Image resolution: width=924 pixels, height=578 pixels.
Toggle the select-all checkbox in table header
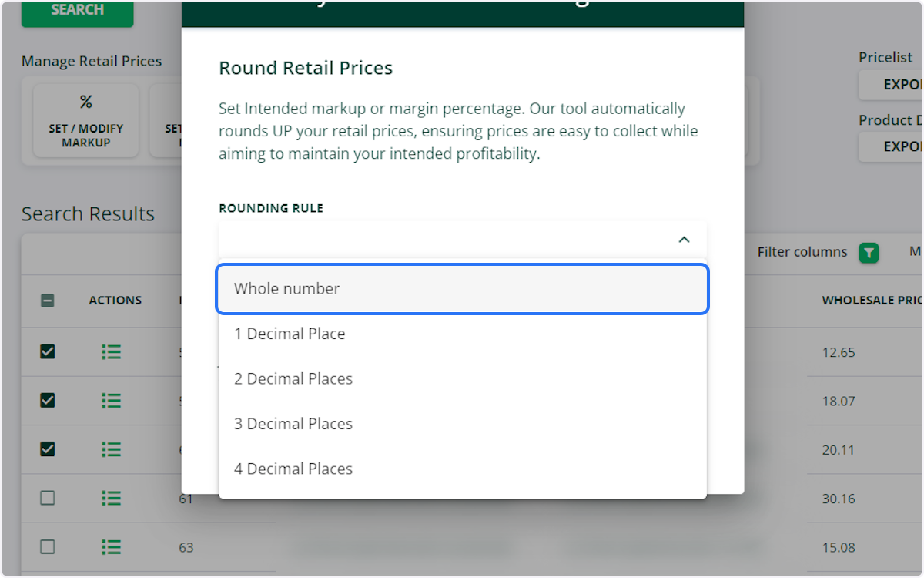coord(48,301)
